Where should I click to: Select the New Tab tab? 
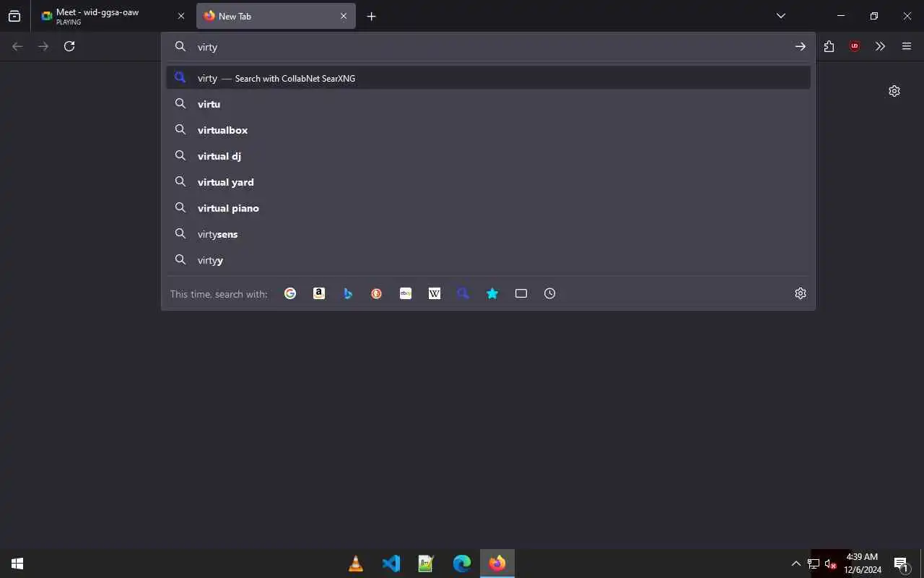coord(276,16)
